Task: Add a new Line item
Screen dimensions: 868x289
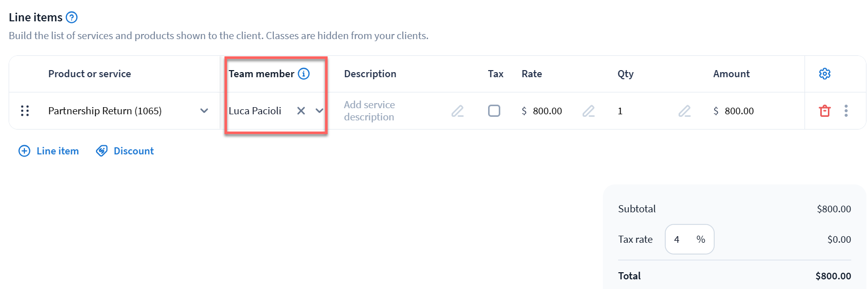Action: coord(49,151)
